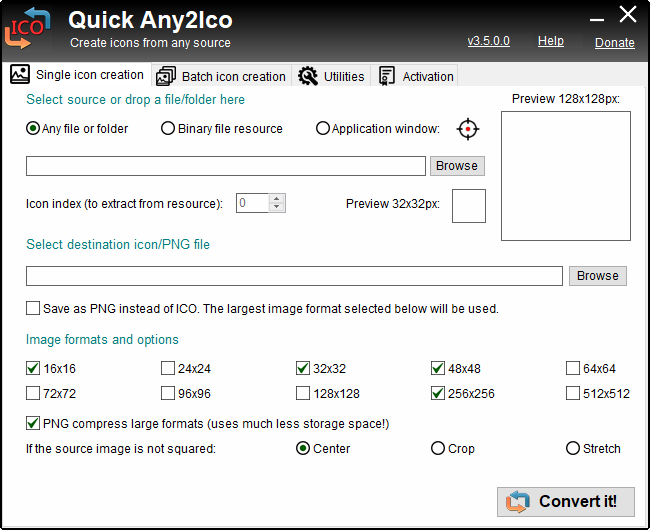Viewport: 650px width, 530px height.
Task: Click the icon index number field
Action: [252, 203]
